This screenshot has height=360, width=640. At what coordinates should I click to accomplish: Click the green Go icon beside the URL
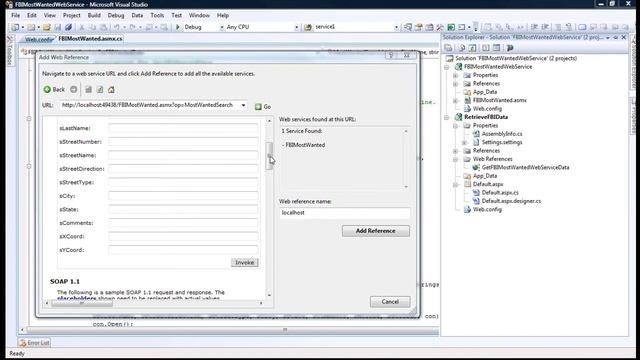[x=258, y=107]
